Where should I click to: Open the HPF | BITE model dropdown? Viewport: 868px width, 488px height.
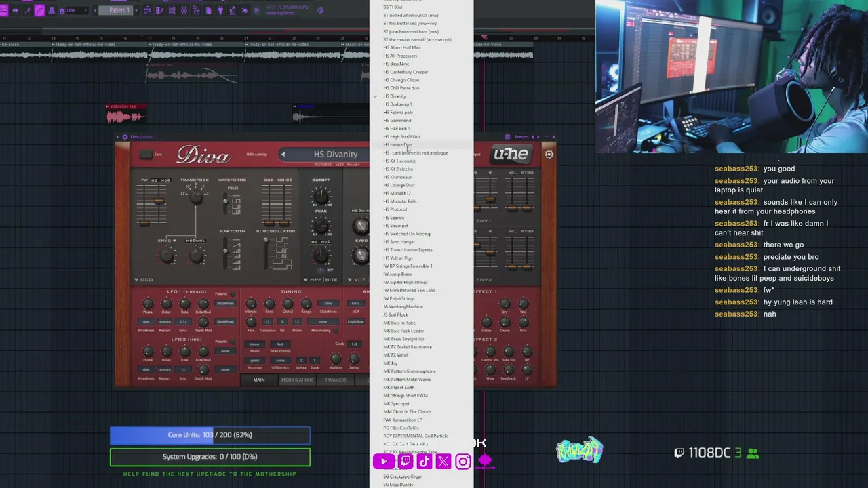tap(320, 279)
